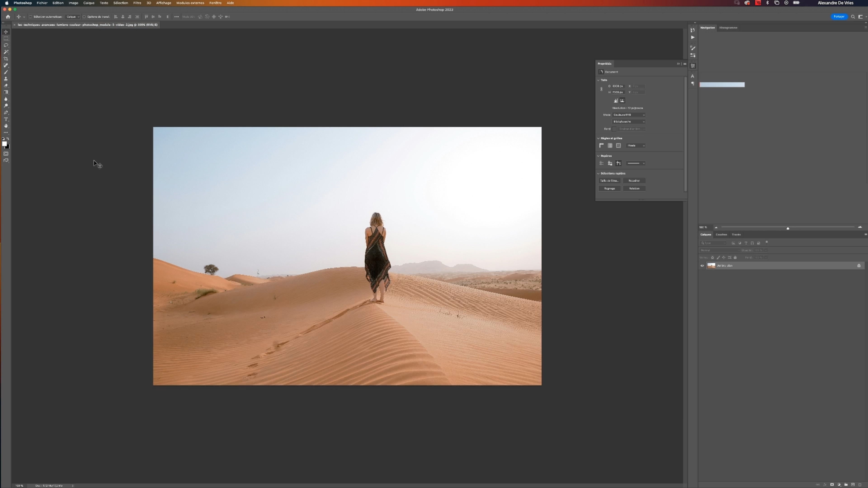Click the Recadrer button
868x488 pixels.
634,181
